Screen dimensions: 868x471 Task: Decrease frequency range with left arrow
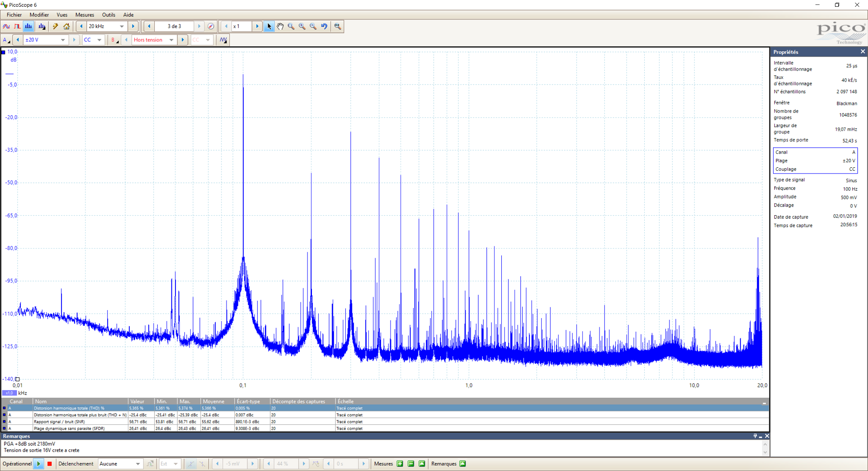click(x=81, y=26)
